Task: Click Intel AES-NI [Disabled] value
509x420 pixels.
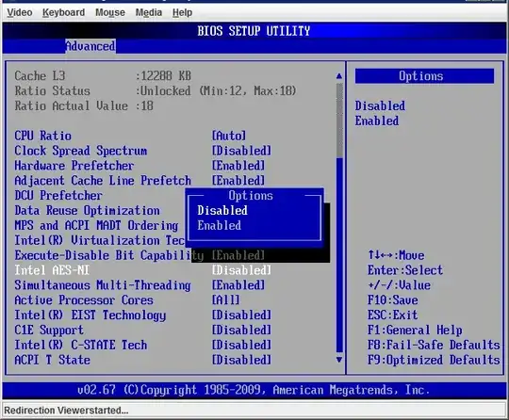Action: pos(241,270)
